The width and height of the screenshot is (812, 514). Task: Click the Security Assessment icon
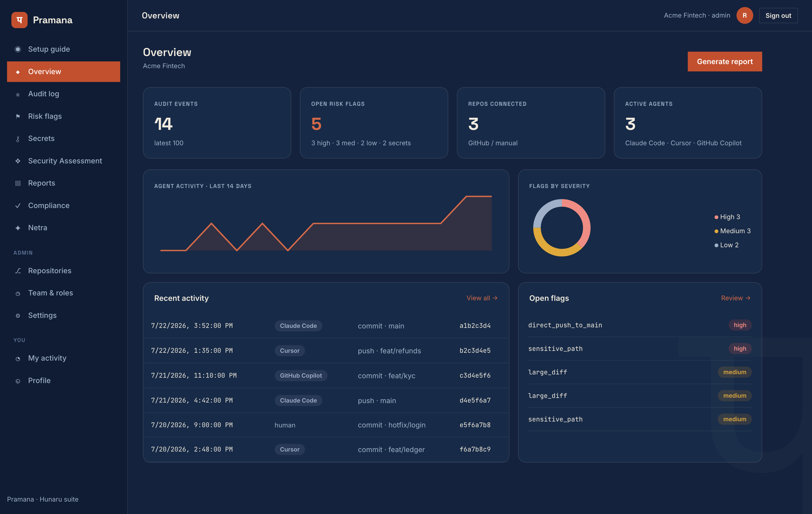click(x=18, y=161)
